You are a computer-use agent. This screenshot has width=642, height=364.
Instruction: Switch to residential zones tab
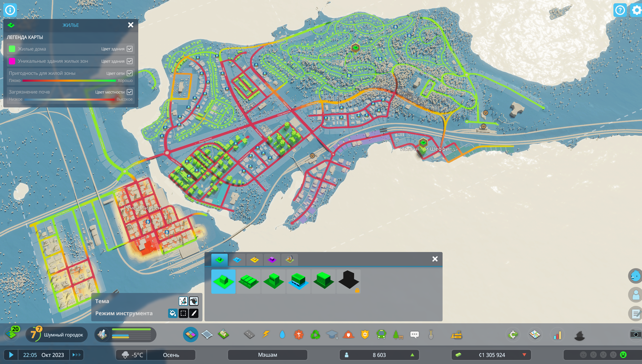(x=219, y=260)
